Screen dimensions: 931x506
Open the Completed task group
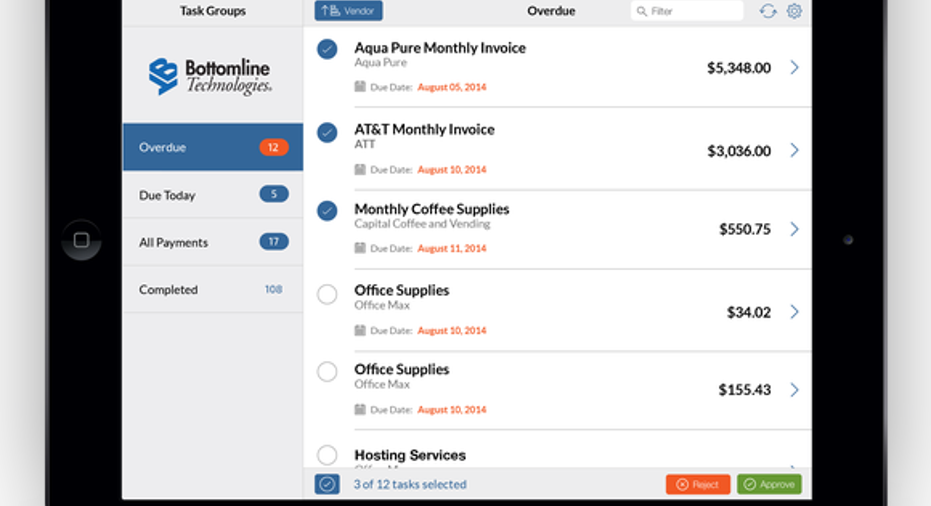pos(213,290)
